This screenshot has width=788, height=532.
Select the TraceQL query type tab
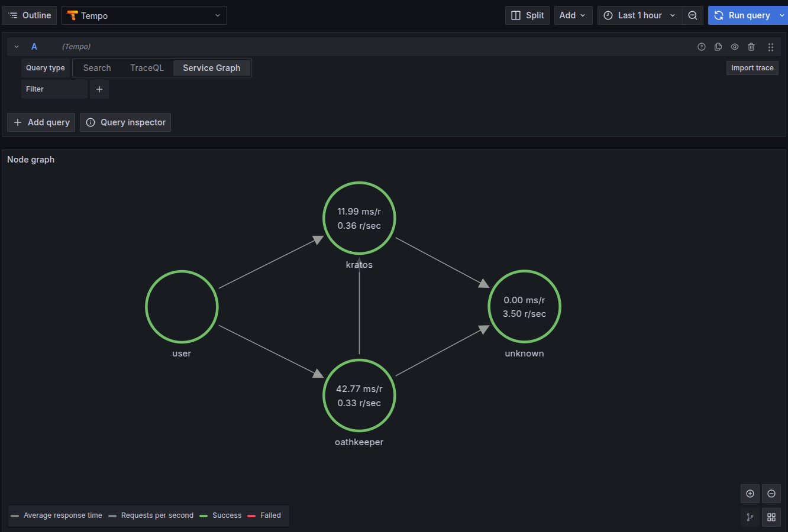pos(147,68)
